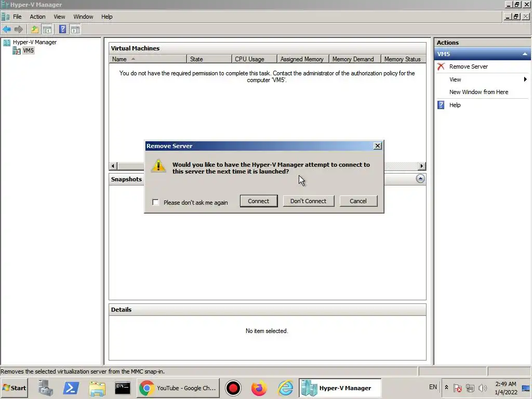This screenshot has width=532, height=399.
Task: Click the red record button taskbar icon
Action: pyautogui.click(x=233, y=388)
